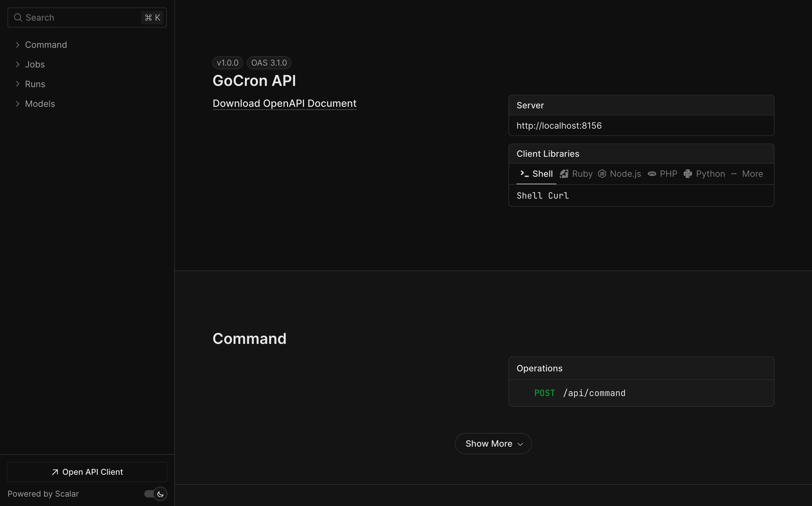Expand the Models sidebar chevron
The image size is (812, 506).
point(18,104)
